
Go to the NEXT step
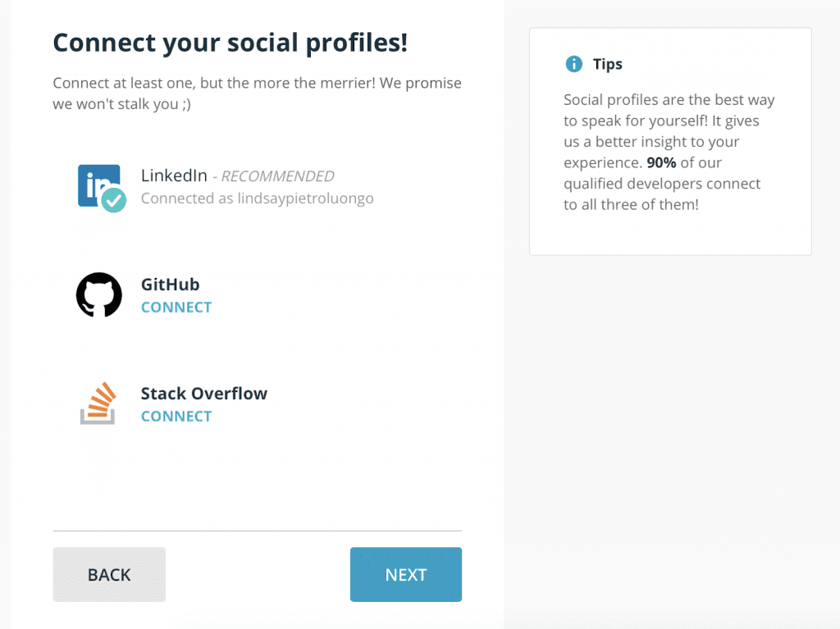tap(406, 574)
